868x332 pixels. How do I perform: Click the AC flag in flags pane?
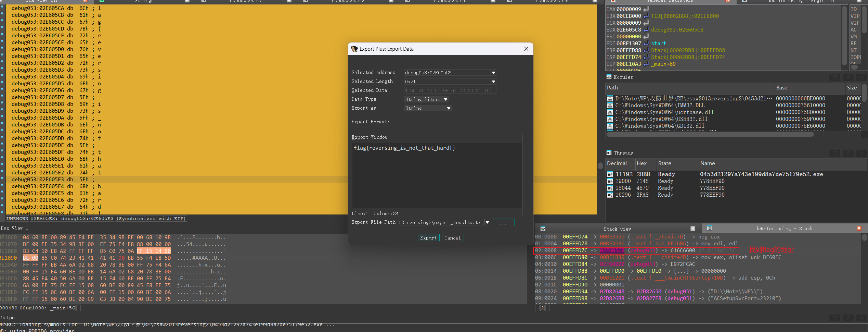coord(853,30)
